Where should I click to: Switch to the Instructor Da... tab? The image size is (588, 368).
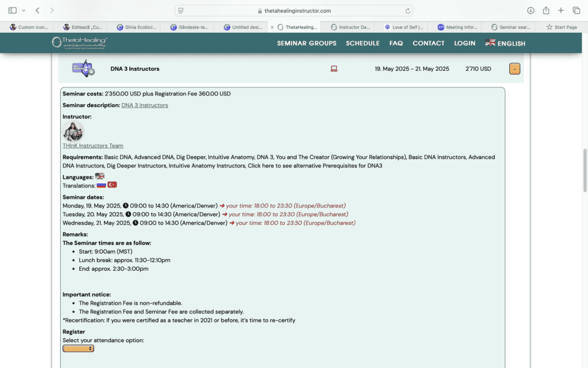(x=350, y=27)
